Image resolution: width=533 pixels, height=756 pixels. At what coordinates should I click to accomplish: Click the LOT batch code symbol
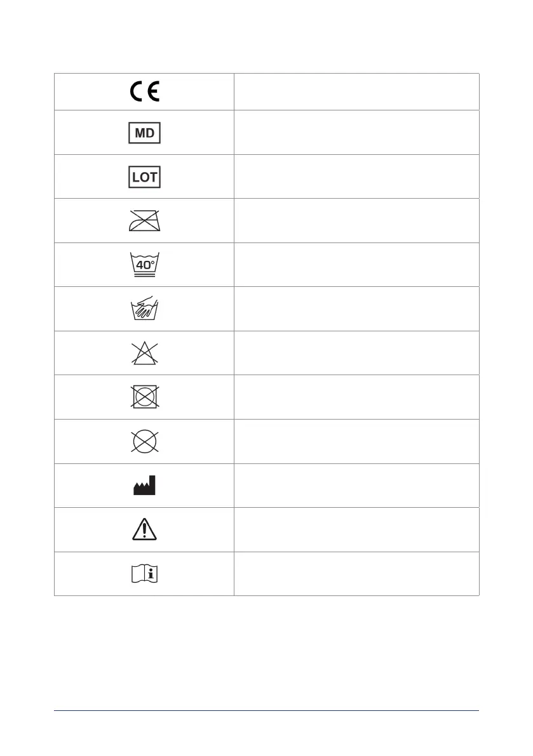click(x=144, y=177)
